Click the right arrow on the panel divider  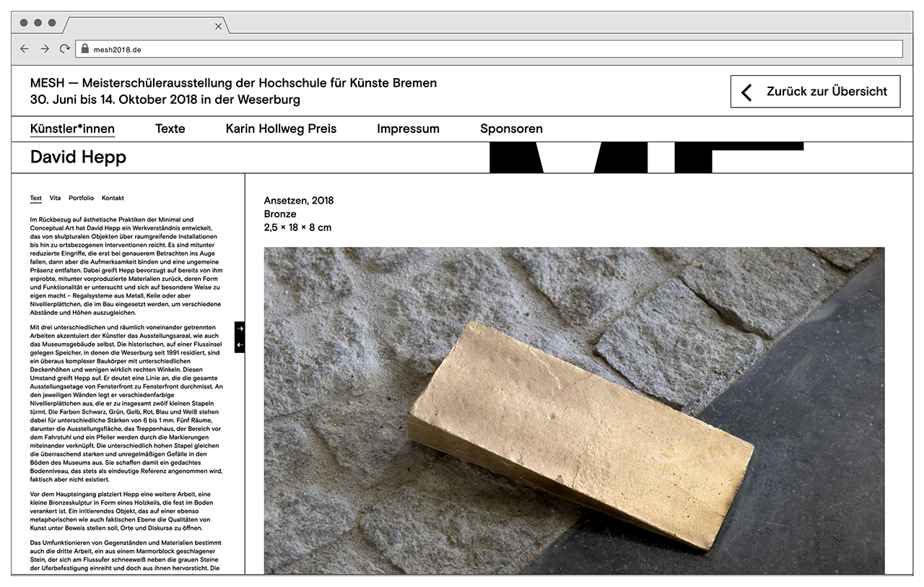[240, 329]
